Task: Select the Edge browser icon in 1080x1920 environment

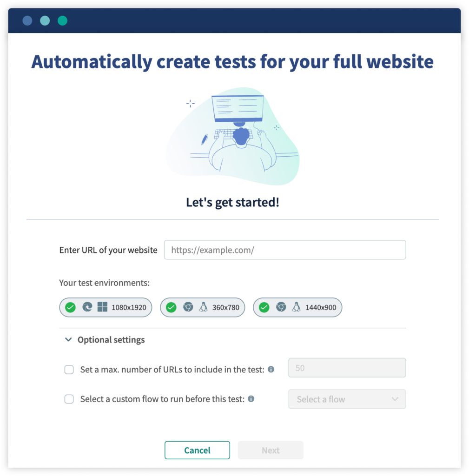Action: click(x=86, y=307)
